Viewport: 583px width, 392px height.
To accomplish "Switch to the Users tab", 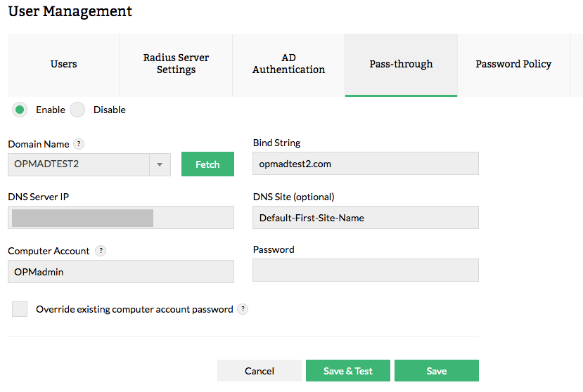I will 64,64.
